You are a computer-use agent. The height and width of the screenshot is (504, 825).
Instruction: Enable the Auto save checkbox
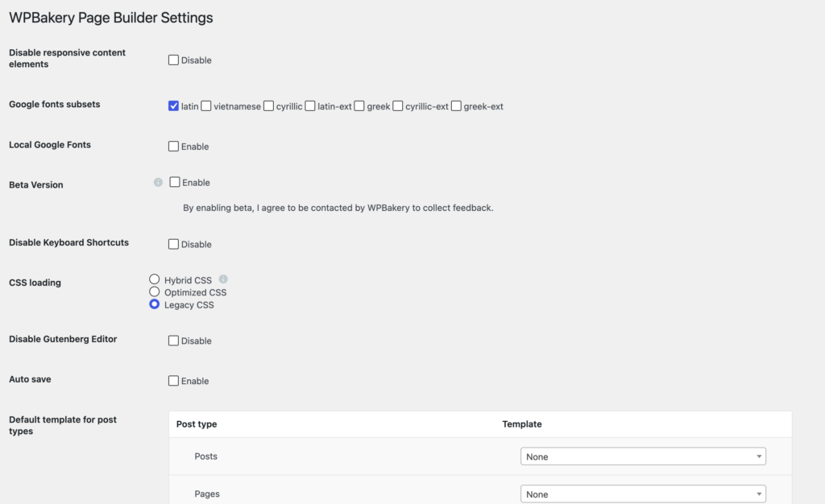click(x=173, y=381)
